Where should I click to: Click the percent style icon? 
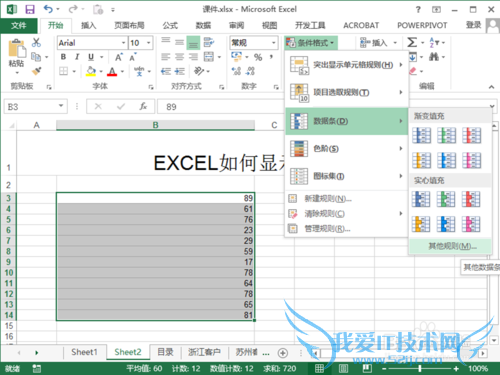click(258, 57)
